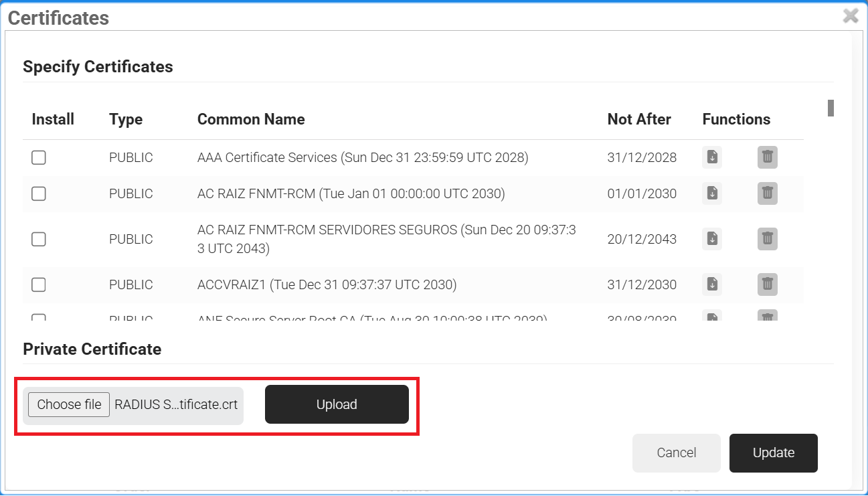Download AC RAIZ FNMT-RCM SERVIDORES SEGUROS certificate

[712, 239]
